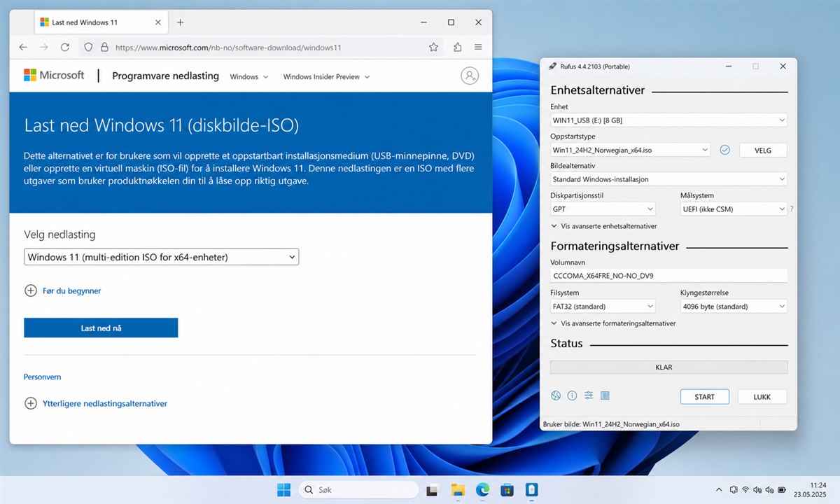Click the Microsoft logo

[54, 76]
